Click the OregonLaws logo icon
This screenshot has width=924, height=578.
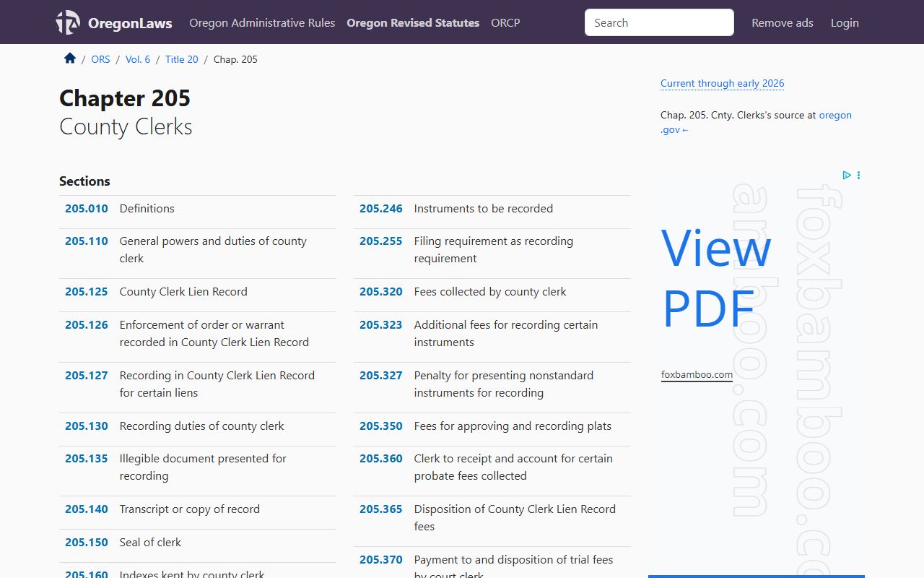[x=68, y=22]
